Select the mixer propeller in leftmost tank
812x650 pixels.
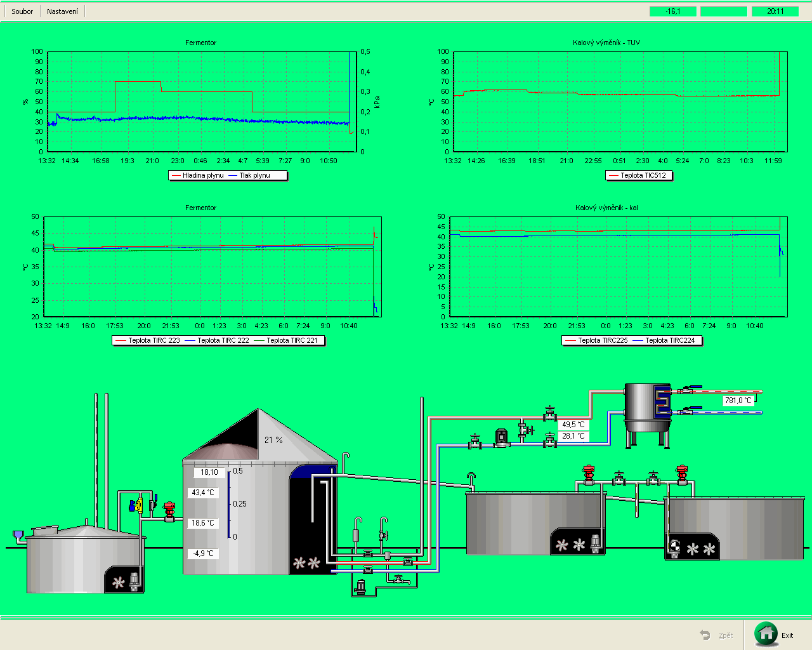(119, 582)
